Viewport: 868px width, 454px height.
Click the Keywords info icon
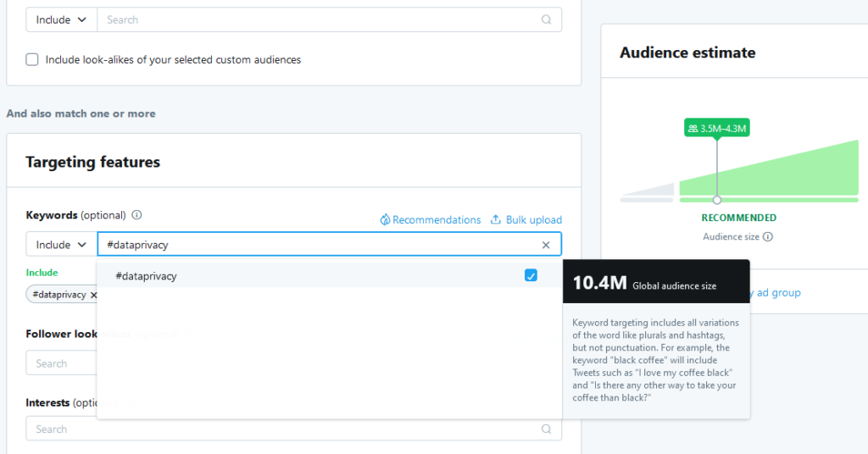click(x=136, y=215)
